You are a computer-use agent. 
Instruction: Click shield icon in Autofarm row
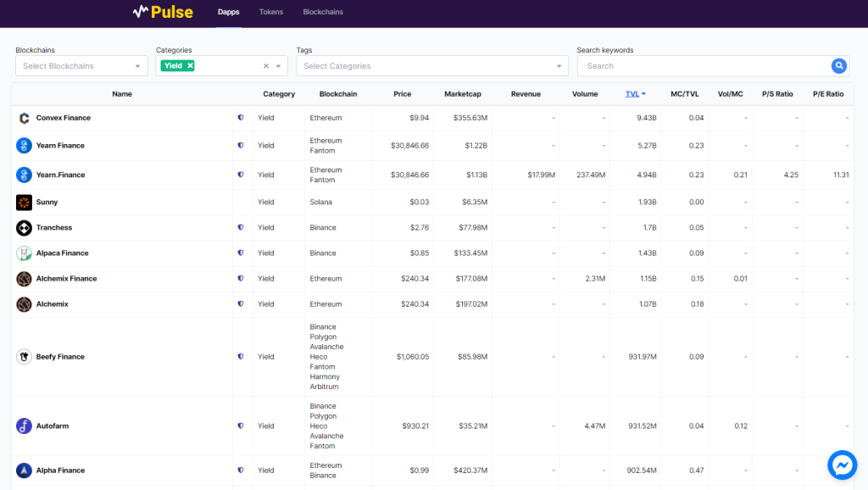[240, 426]
